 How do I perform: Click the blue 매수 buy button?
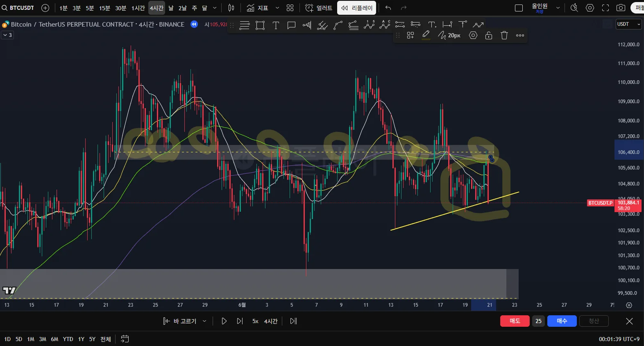562,321
